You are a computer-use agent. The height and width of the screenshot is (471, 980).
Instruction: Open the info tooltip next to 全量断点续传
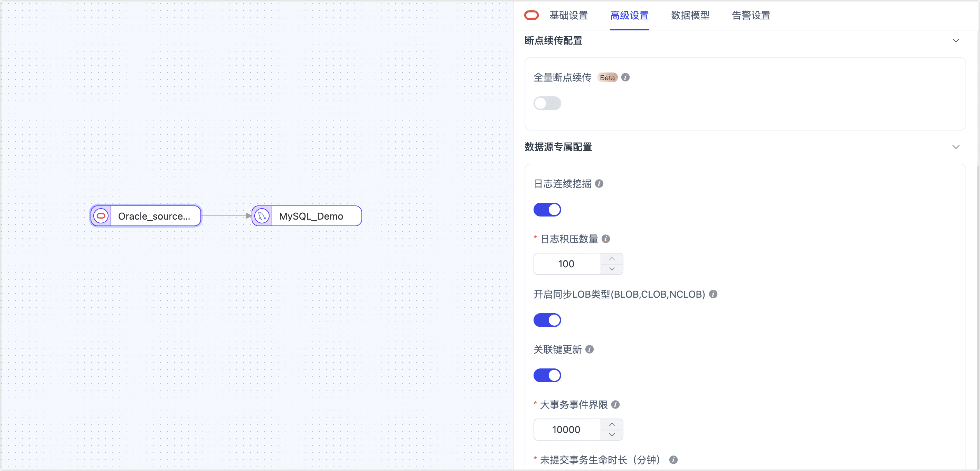(x=626, y=77)
